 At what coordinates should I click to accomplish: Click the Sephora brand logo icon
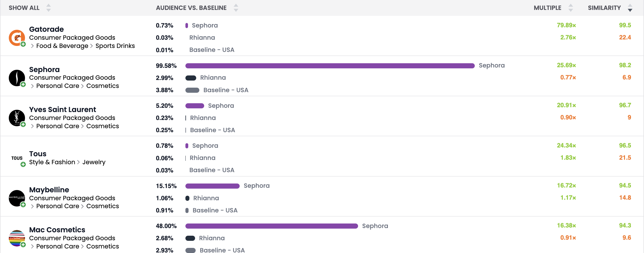pyautogui.click(x=16, y=78)
